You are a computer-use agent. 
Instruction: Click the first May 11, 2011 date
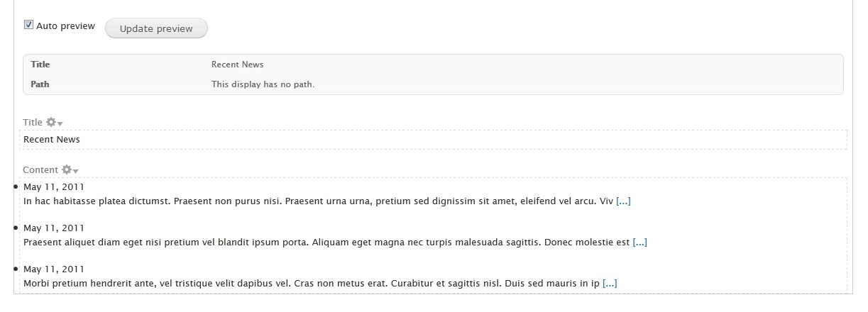[x=54, y=187]
